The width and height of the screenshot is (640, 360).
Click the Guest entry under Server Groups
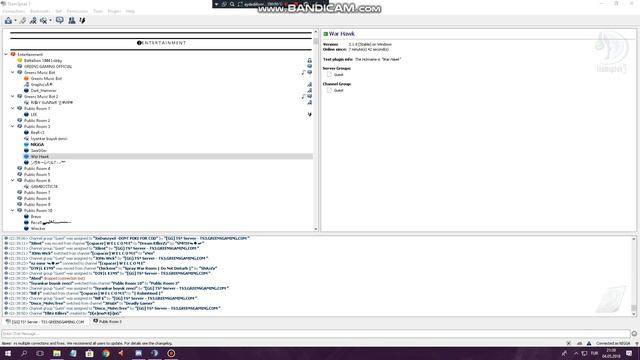coord(339,75)
